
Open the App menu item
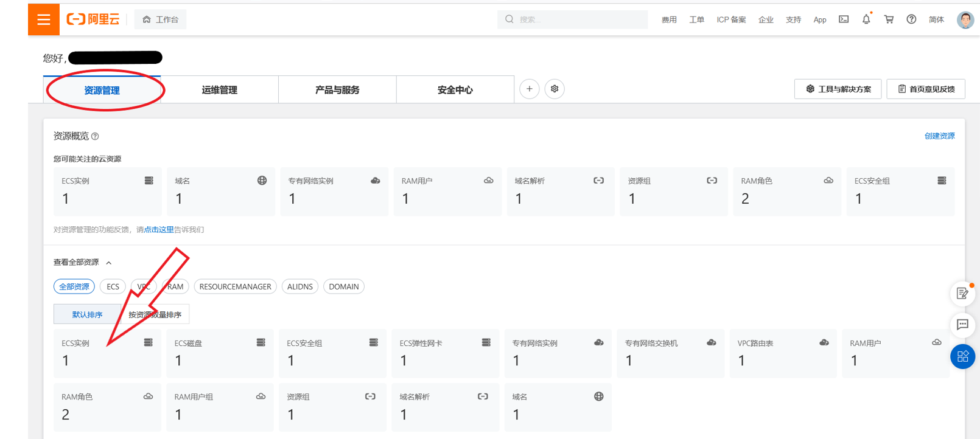[820, 19]
